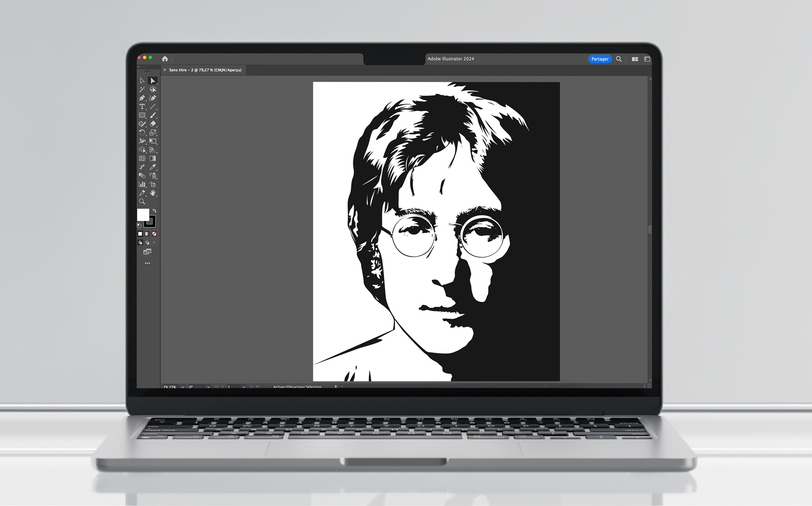812x506 pixels.
Task: Select the Rotate tool
Action: pos(142,132)
